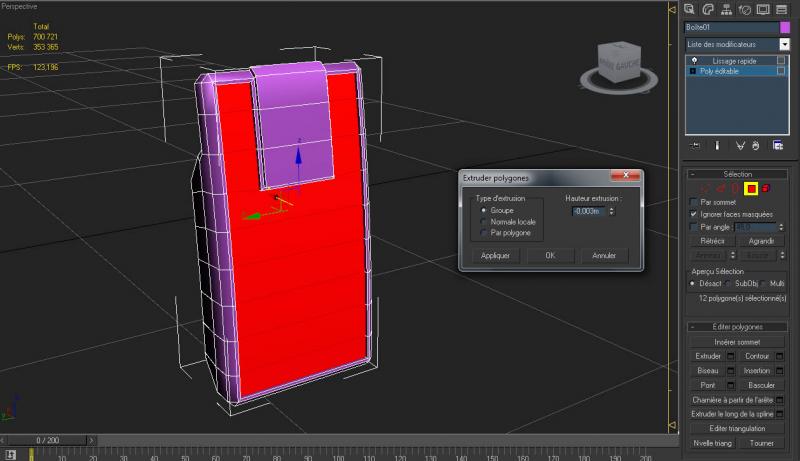800x461 pixels.
Task: Click configure modifier sets icon
Action: pyautogui.click(x=776, y=145)
